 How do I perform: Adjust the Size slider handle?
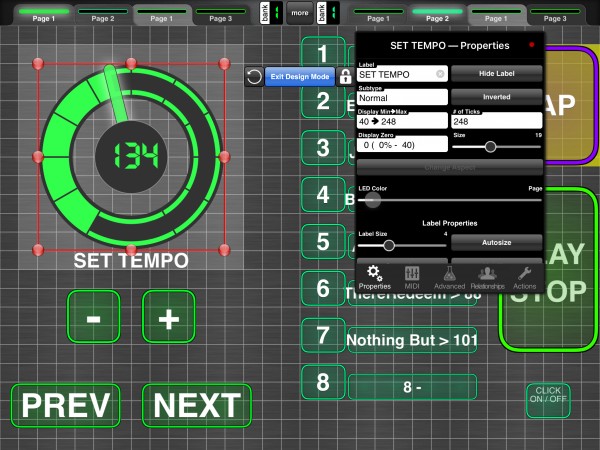tap(490, 147)
